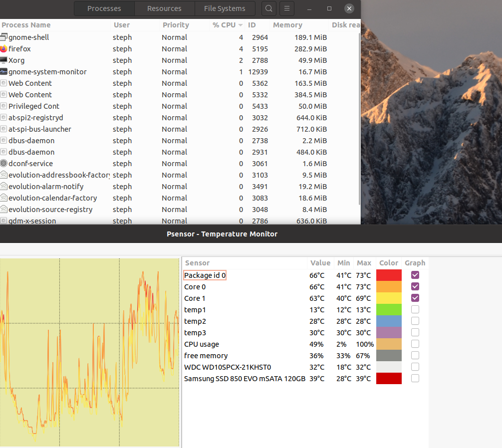Image resolution: width=502 pixels, height=448 pixels.
Task: Toggle sort arrow on % CPU column
Action: coord(241,25)
